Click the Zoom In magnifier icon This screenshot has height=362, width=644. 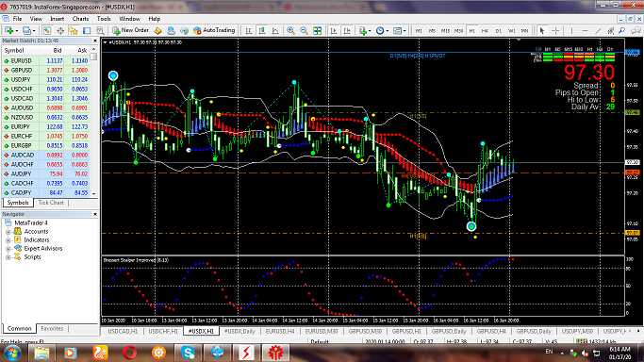pyautogui.click(x=290, y=31)
